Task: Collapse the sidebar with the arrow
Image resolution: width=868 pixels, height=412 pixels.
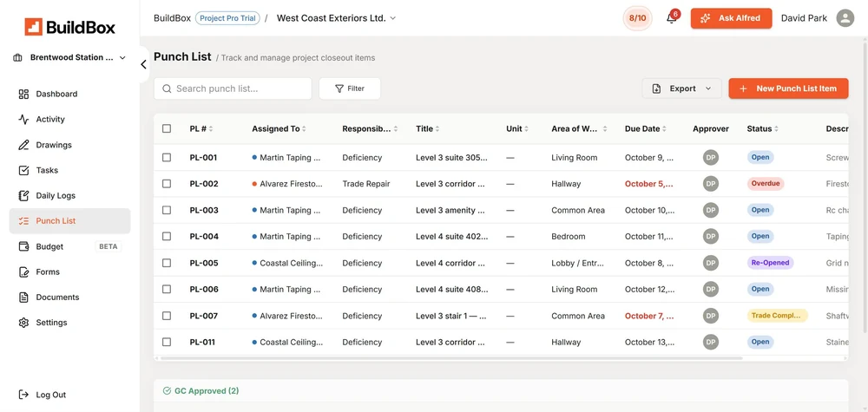Action: 143,65
